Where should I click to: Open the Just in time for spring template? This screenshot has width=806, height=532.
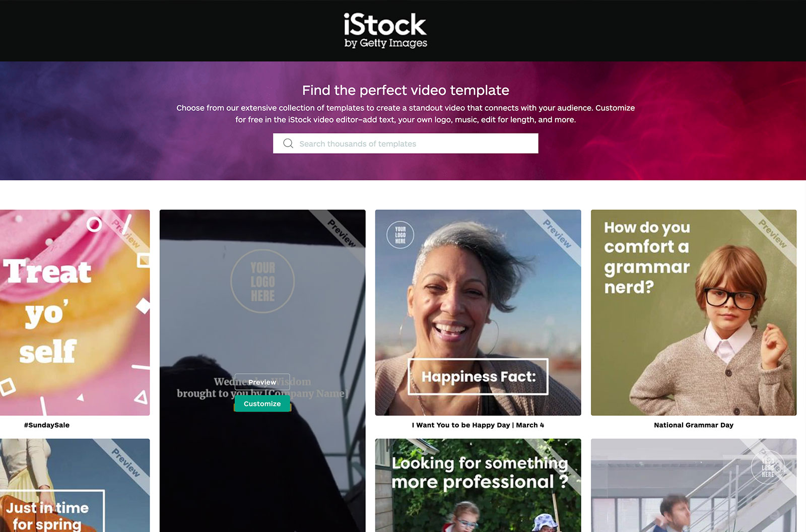pos(75,485)
